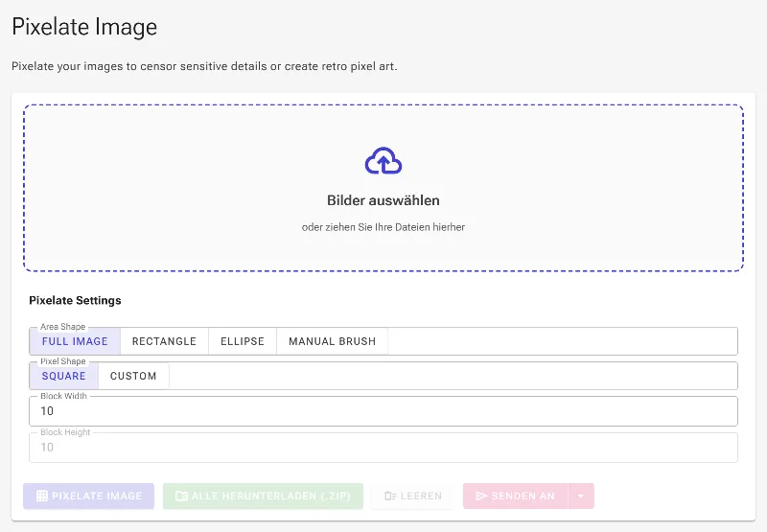This screenshot has height=532, width=767.
Task: Pick Manual Brush area shape
Action: (332, 341)
